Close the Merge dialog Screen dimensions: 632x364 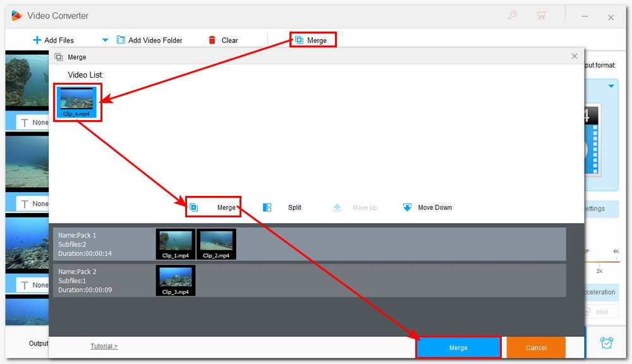574,56
